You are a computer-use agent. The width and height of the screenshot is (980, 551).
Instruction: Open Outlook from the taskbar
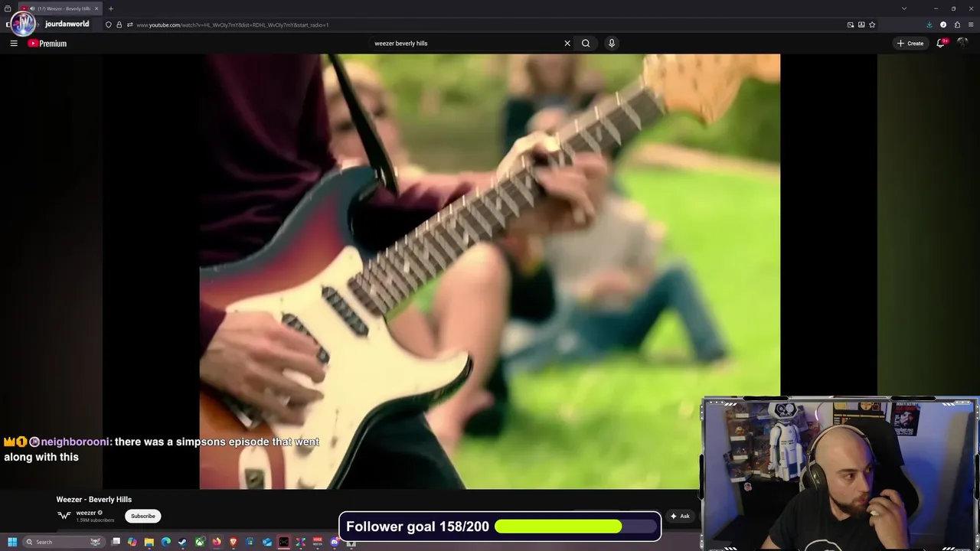coord(267,542)
